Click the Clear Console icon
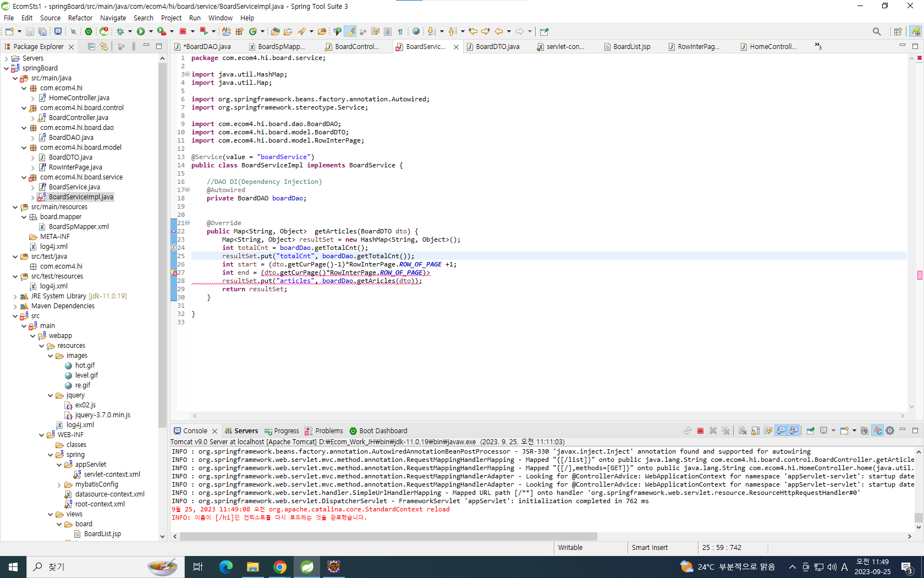This screenshot has height=578, width=924. [x=743, y=431]
